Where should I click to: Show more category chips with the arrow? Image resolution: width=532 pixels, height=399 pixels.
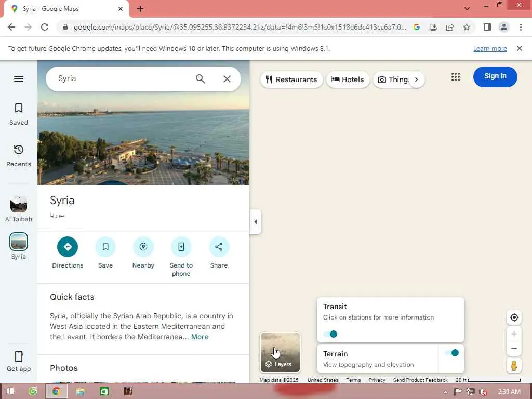416,79
